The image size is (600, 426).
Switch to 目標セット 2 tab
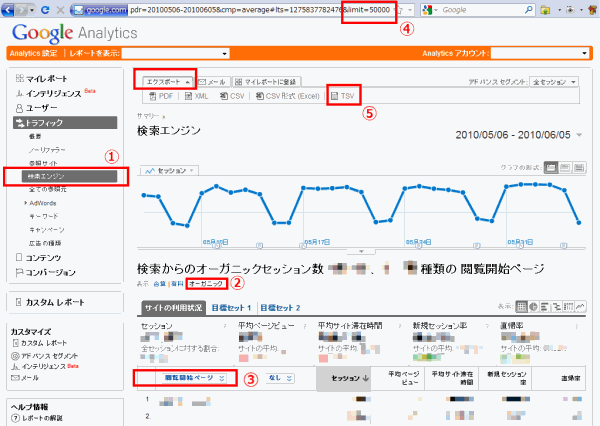pos(280,308)
